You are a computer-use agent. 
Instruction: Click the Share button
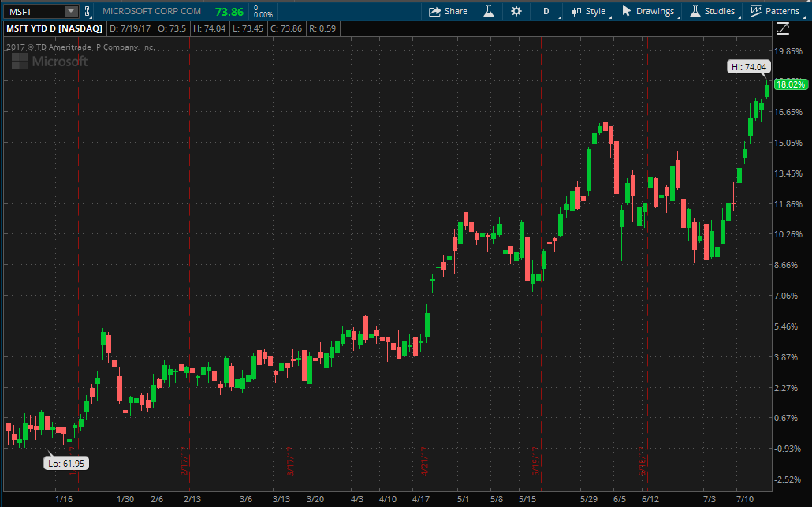click(x=448, y=11)
